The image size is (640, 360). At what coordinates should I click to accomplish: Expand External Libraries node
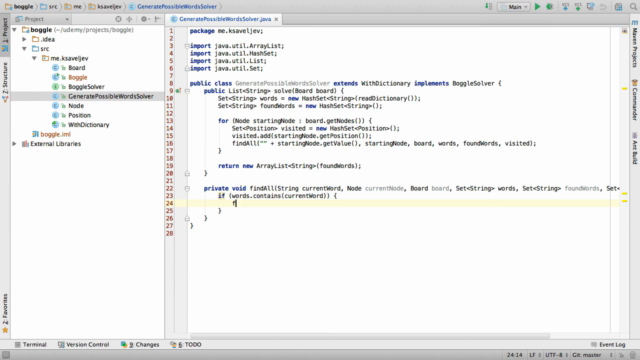pos(15,144)
